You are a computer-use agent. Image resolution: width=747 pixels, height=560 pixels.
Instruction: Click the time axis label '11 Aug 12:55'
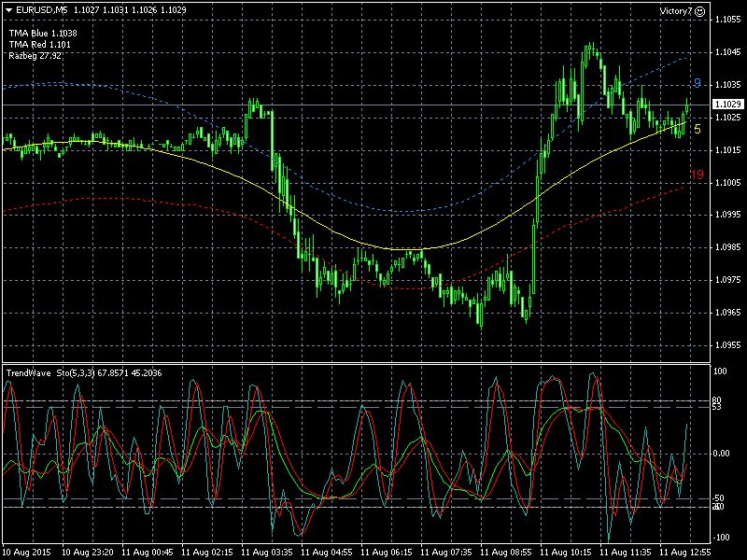point(684,553)
